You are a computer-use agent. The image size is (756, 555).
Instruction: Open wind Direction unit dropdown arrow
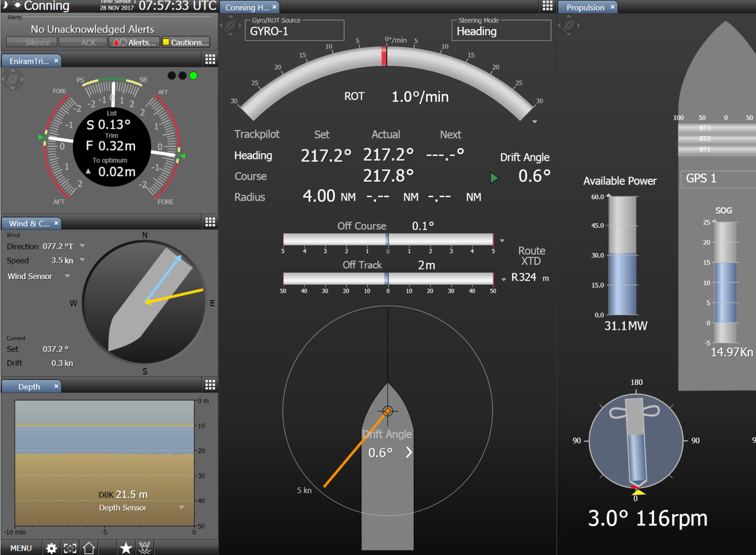[x=82, y=246]
